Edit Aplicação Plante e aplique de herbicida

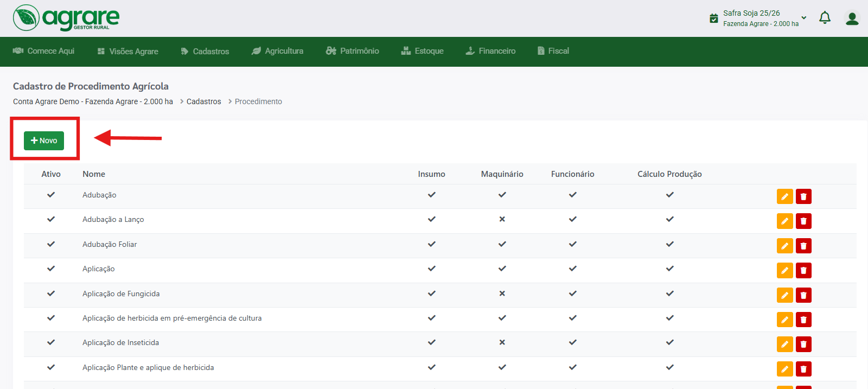pyautogui.click(x=784, y=369)
